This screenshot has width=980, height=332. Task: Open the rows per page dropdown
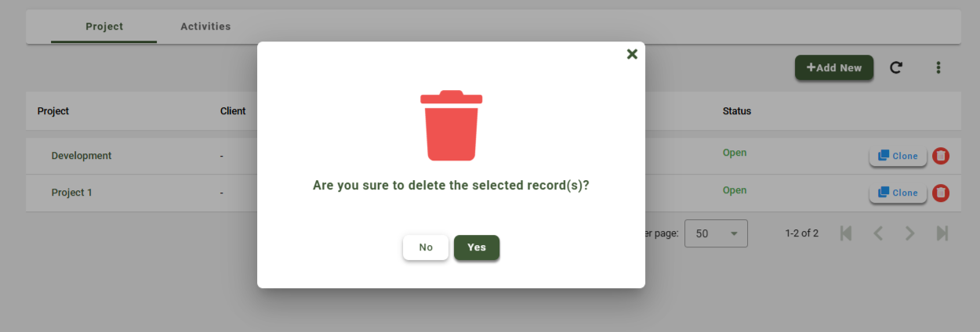716,233
